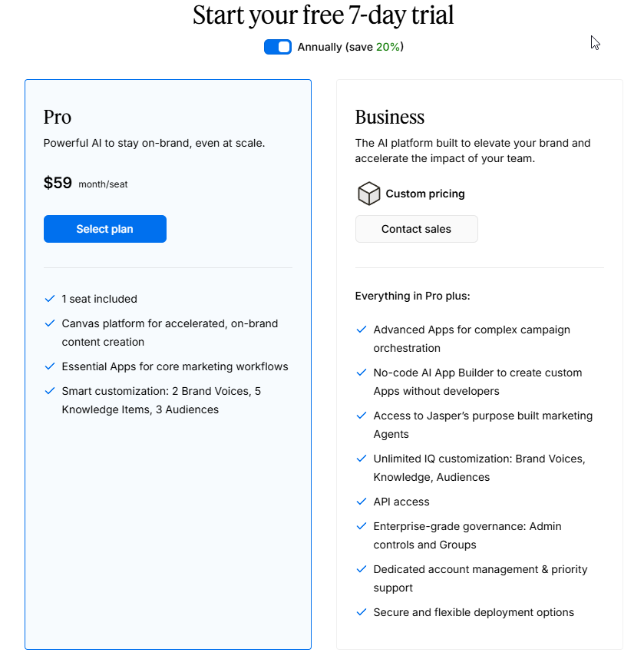
Task: Click the checkmark next to Enterprise-grade governance
Action: (362, 526)
